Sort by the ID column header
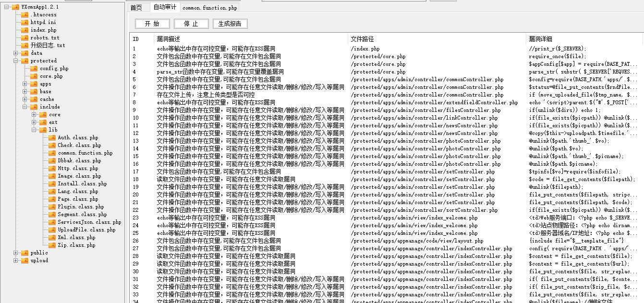The width and height of the screenshot is (644, 303). pyautogui.click(x=142, y=39)
